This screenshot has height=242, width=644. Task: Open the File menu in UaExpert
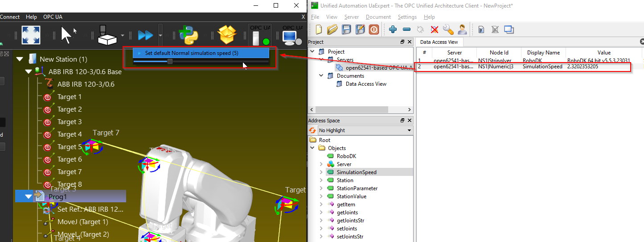click(315, 17)
